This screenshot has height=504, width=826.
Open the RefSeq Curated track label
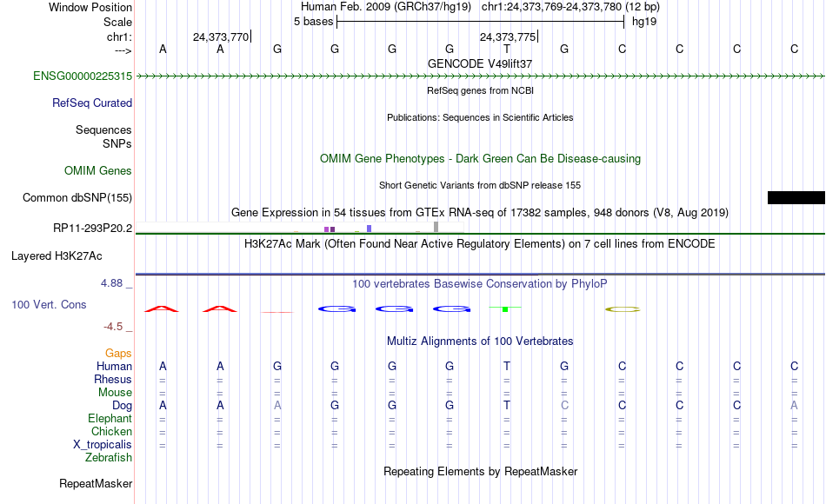[91, 103]
